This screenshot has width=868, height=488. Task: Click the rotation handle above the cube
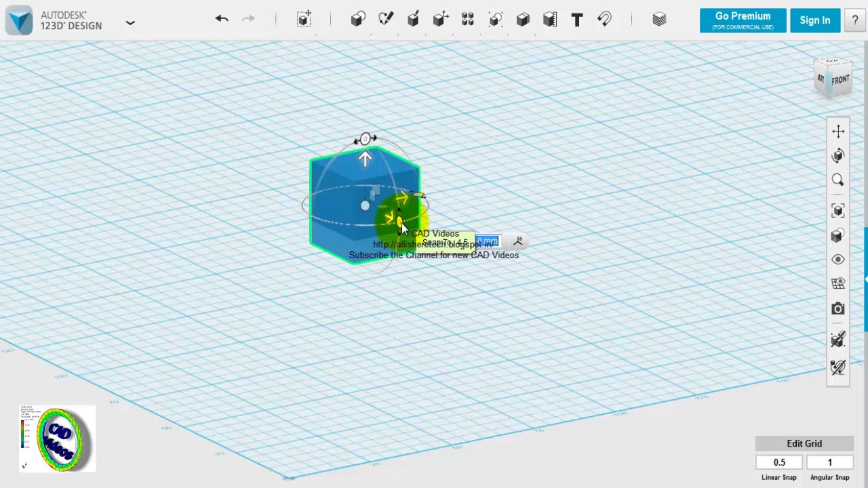[366, 139]
